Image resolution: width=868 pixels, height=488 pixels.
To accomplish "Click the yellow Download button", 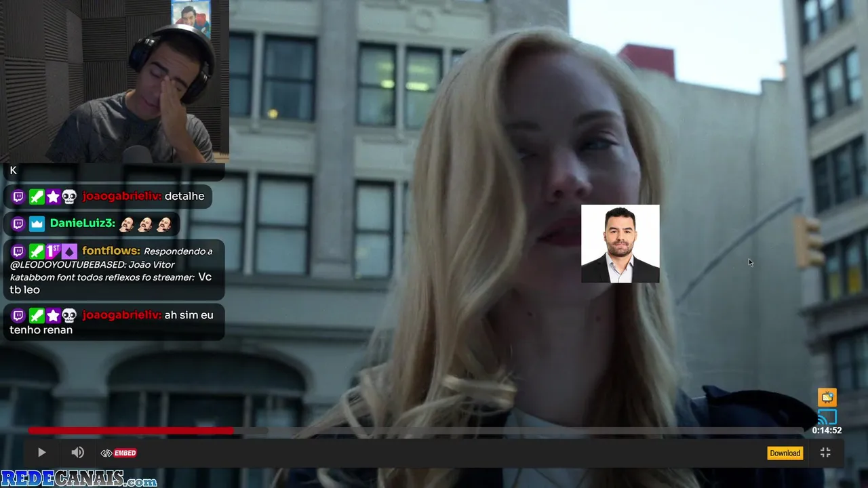I will pyautogui.click(x=785, y=453).
